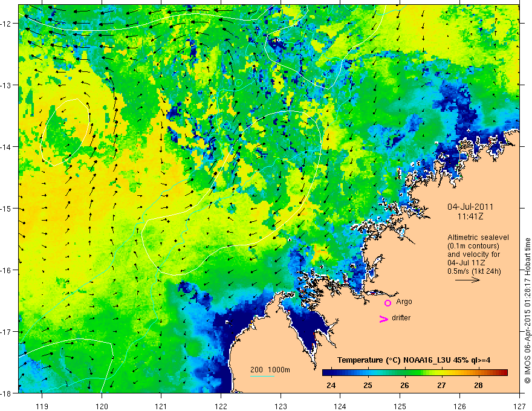This screenshot has height=411, width=532.
Task: Click the '-16' latitude axis label
Action: (7, 270)
